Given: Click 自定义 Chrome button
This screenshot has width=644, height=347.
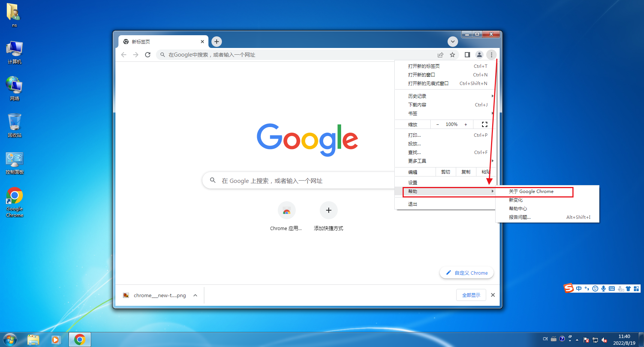Looking at the screenshot, I should 467,273.
